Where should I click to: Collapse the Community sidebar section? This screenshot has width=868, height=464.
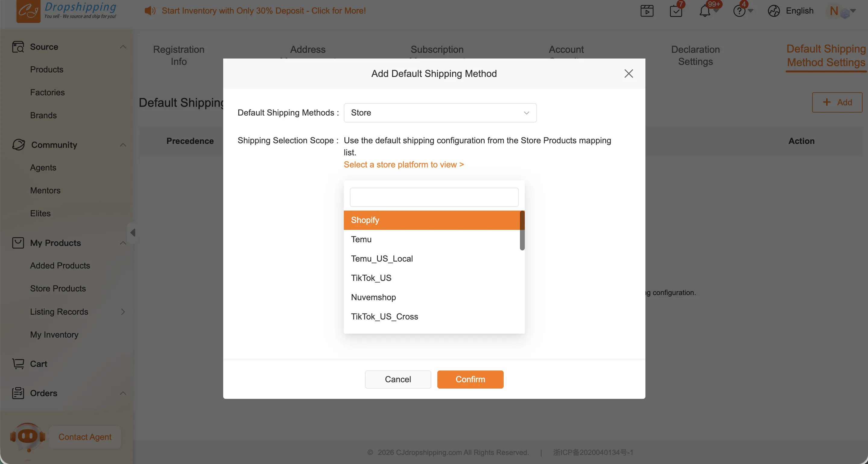click(123, 145)
